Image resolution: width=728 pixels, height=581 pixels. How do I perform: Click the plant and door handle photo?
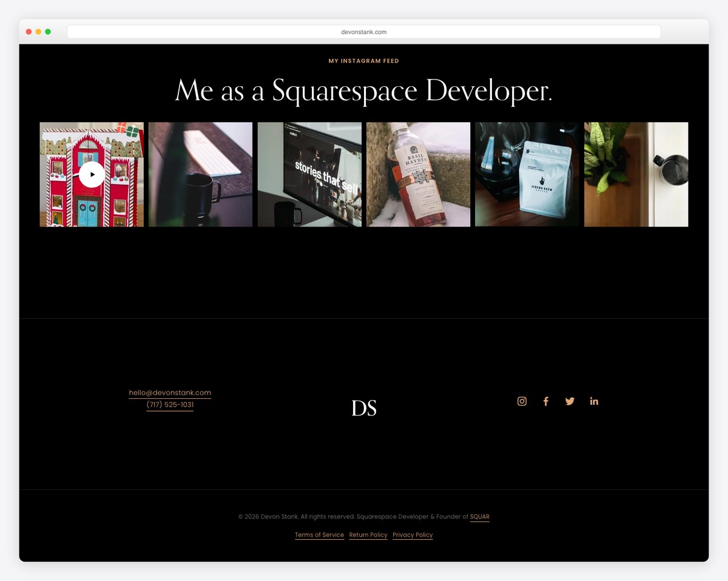click(636, 174)
